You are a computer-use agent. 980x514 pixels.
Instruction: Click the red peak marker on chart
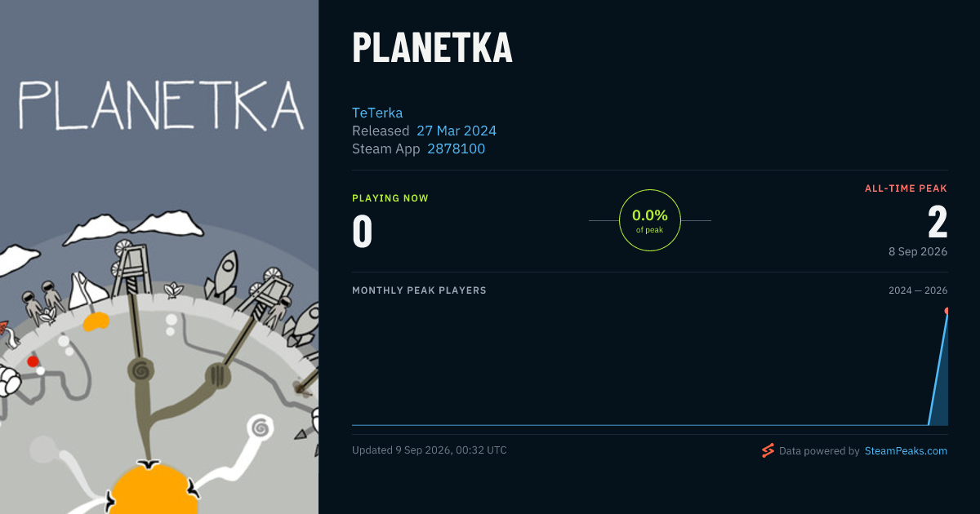click(x=947, y=311)
